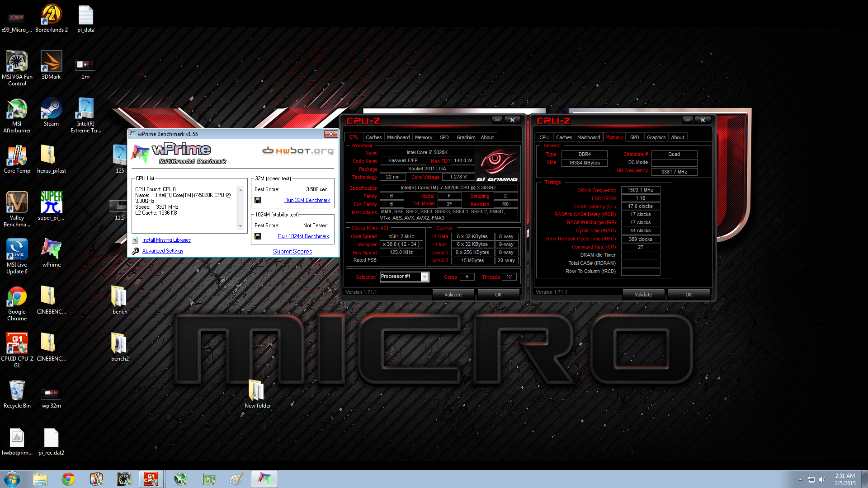
Task: Open SPD tab in left CPU-Z window
Action: click(x=444, y=137)
